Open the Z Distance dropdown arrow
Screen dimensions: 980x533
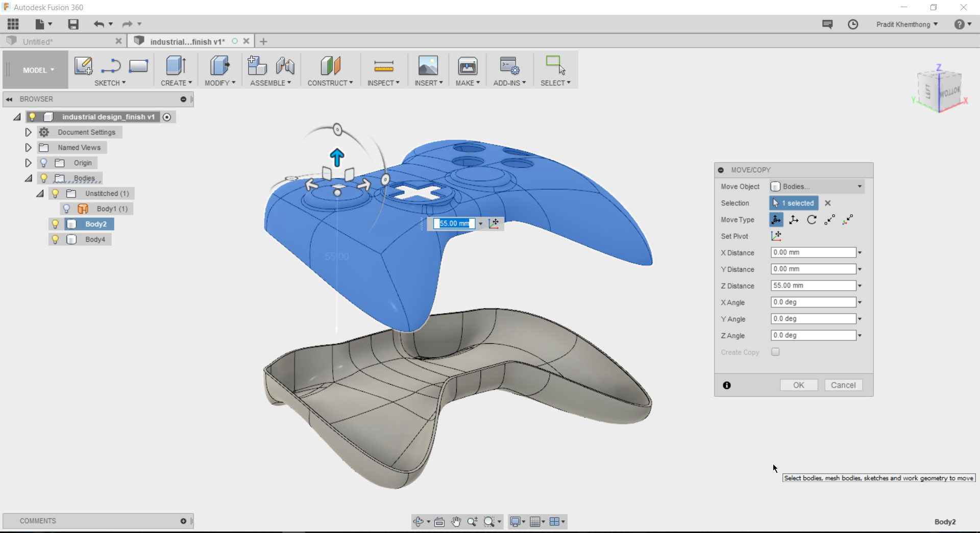click(859, 286)
